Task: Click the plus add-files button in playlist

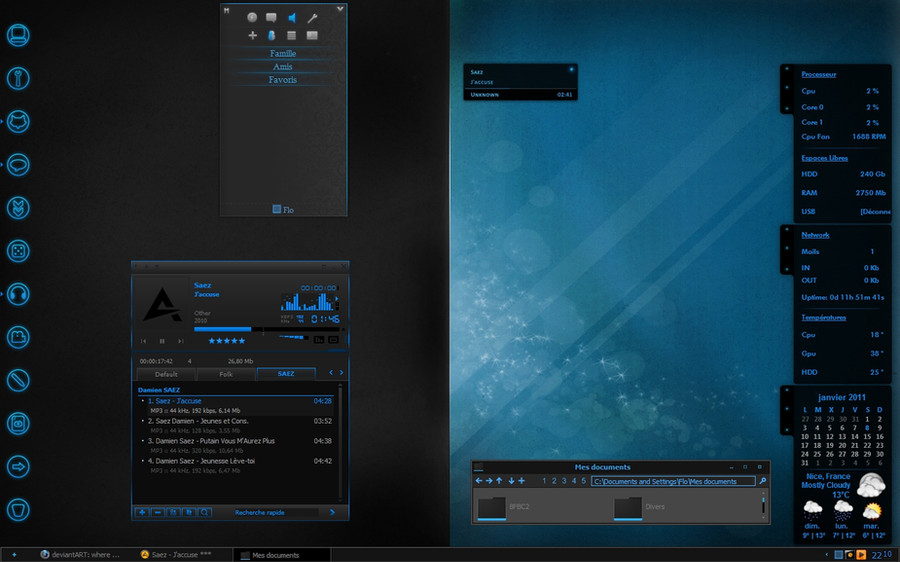Action: pos(142,512)
